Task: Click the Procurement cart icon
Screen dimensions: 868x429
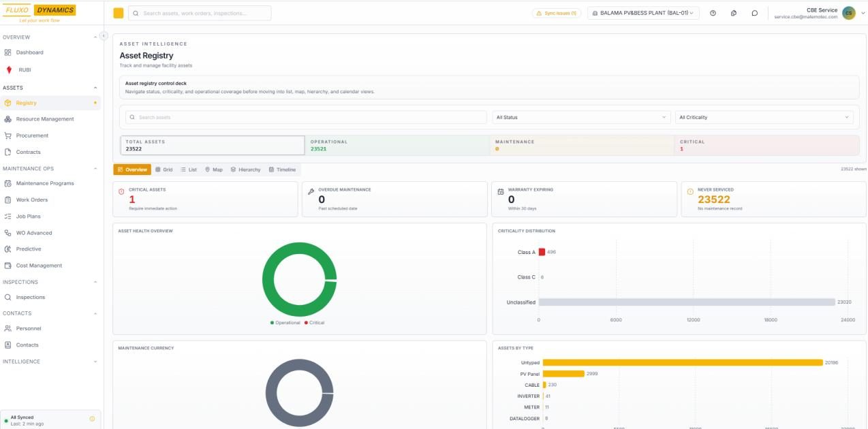Action: (8, 136)
